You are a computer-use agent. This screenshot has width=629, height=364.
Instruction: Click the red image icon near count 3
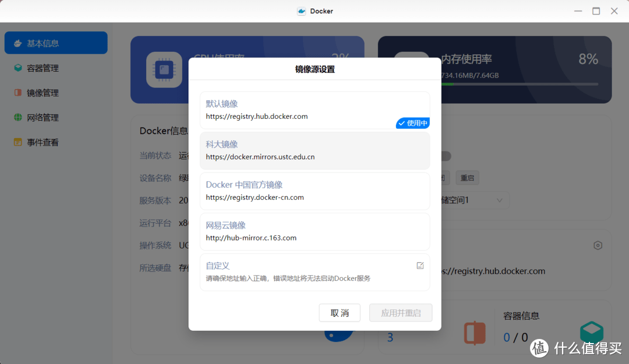pos(475,333)
